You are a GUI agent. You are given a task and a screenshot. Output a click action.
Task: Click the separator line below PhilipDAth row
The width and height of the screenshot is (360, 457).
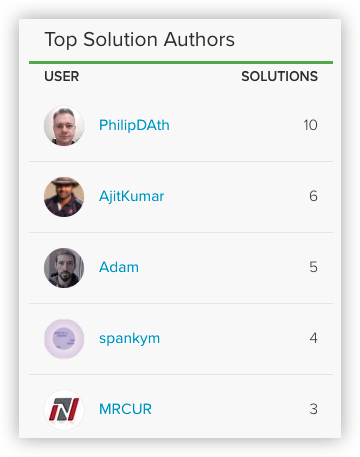pyautogui.click(x=181, y=162)
